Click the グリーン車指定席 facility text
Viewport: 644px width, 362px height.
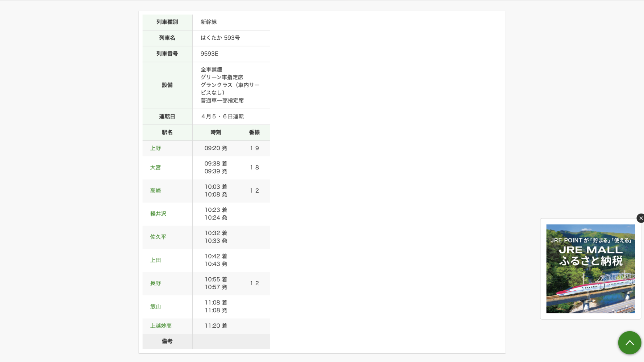point(222,77)
